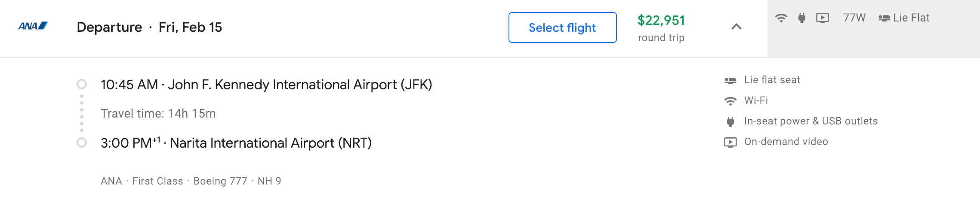Click the Travel time 14h 15m text
980x200 pixels.
(x=158, y=113)
